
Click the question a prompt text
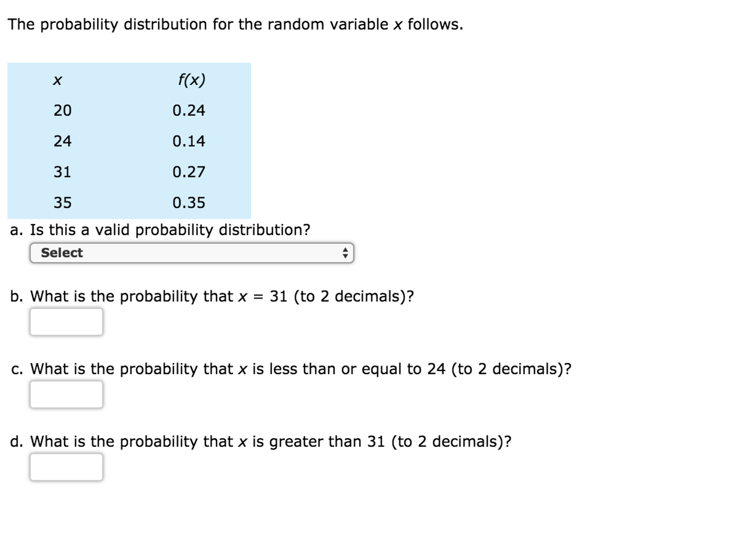click(x=160, y=229)
